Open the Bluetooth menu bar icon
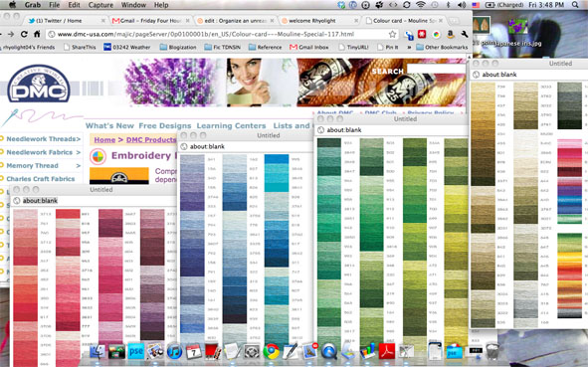This screenshot has width=588, height=367. (x=448, y=5)
